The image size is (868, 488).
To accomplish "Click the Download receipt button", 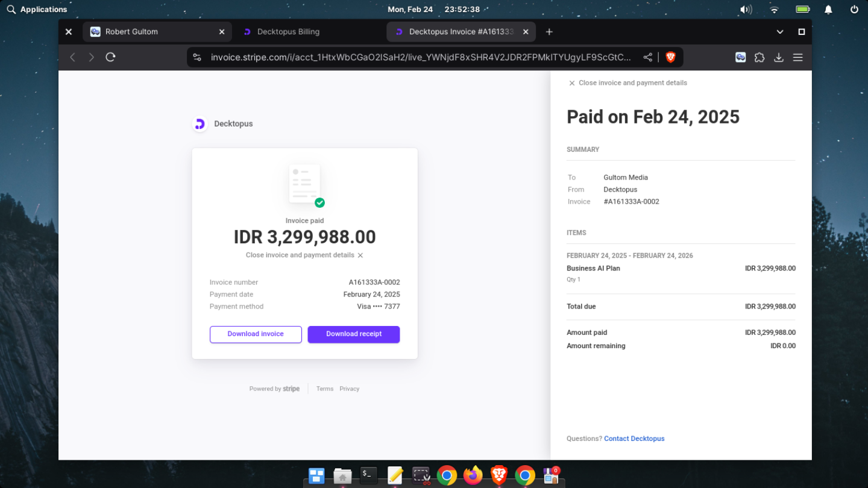I will pos(354,334).
